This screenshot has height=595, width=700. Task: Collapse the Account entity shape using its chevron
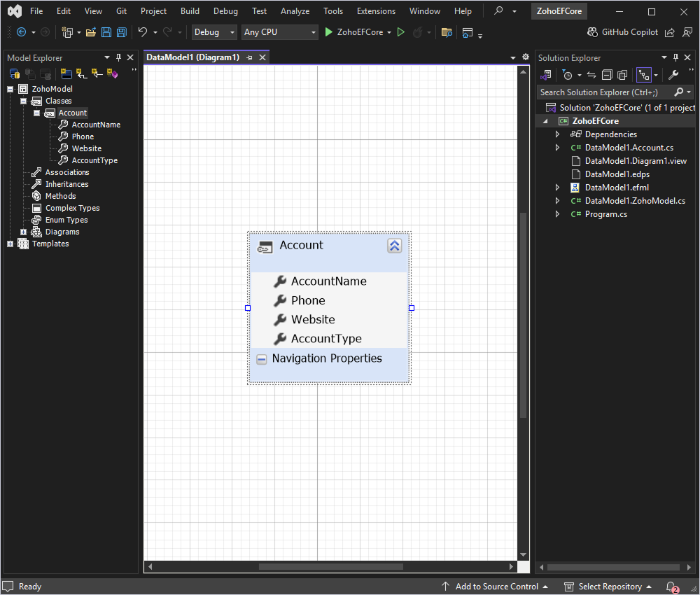click(x=394, y=246)
